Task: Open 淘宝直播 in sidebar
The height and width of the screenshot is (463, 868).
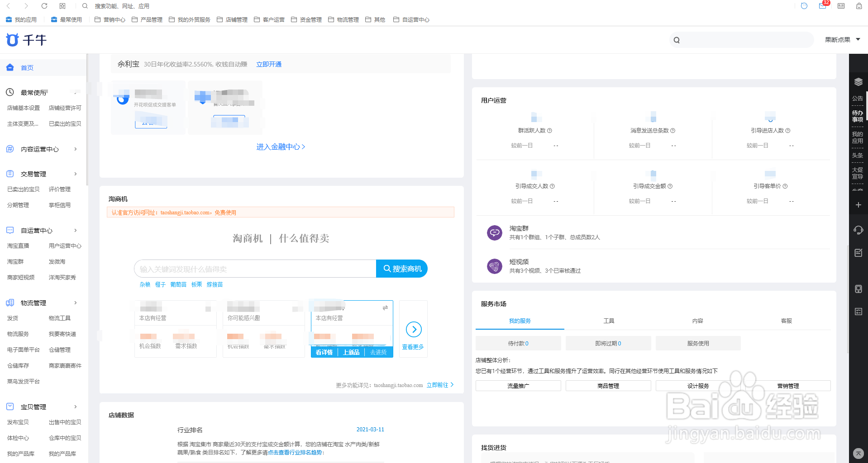Action: [x=18, y=246]
